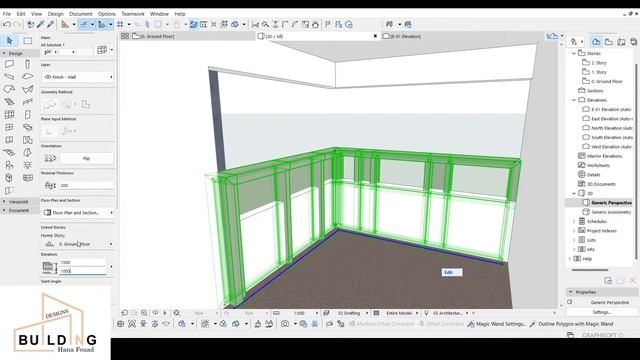
Task: Expand the Viewpoint toolbox section
Action: [4, 202]
